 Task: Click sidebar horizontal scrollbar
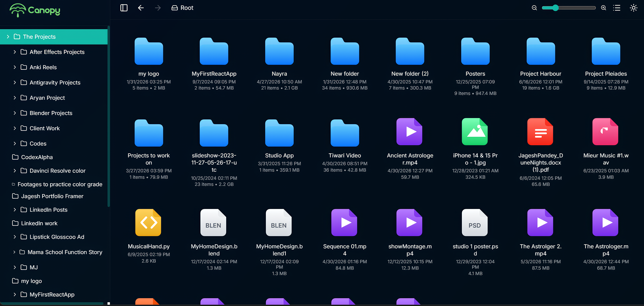click(x=52, y=303)
